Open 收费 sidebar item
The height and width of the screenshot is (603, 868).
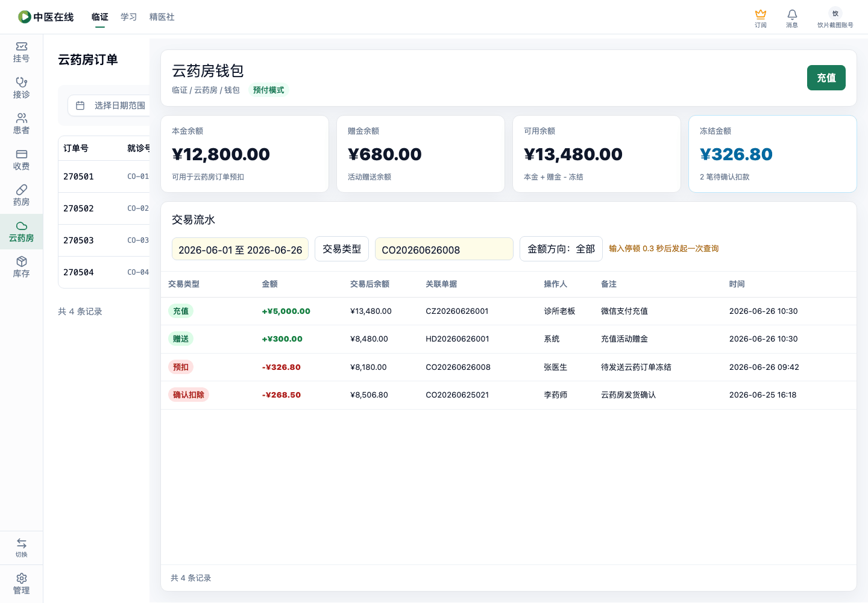coord(21,160)
